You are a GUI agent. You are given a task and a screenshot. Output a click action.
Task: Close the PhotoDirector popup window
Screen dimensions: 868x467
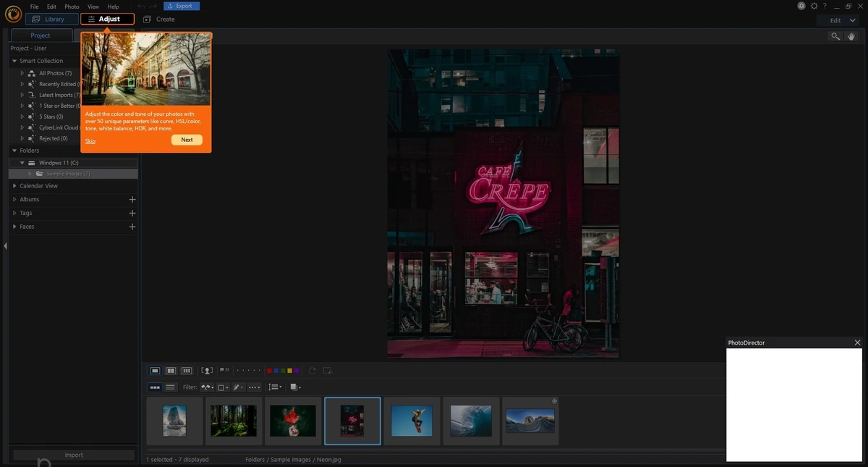(857, 342)
